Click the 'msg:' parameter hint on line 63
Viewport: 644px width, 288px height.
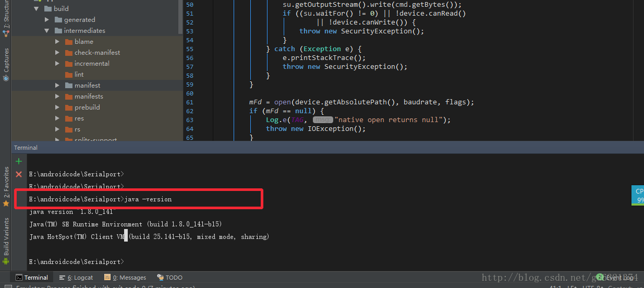pyautogui.click(x=323, y=120)
